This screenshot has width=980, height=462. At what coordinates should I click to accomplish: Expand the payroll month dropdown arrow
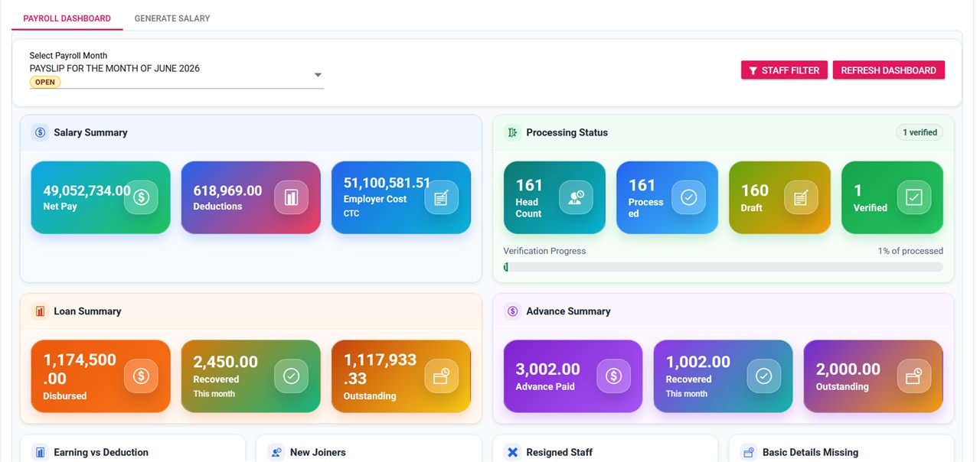click(318, 75)
